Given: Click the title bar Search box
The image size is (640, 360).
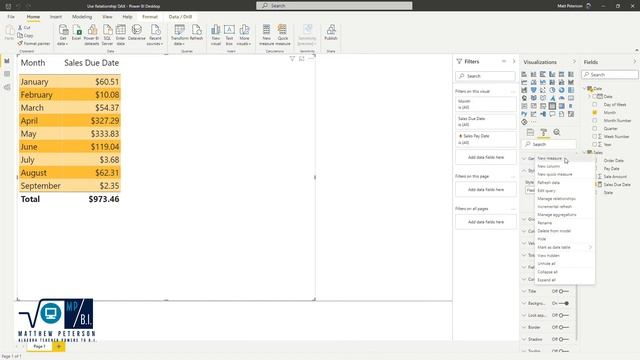Looking at the screenshot, I should (x=334, y=6).
